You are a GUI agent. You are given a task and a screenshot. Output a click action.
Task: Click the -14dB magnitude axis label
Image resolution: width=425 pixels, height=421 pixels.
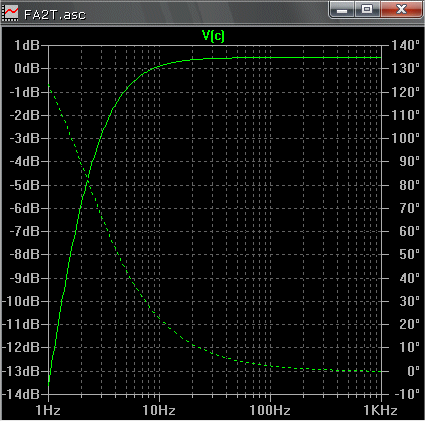point(21,394)
